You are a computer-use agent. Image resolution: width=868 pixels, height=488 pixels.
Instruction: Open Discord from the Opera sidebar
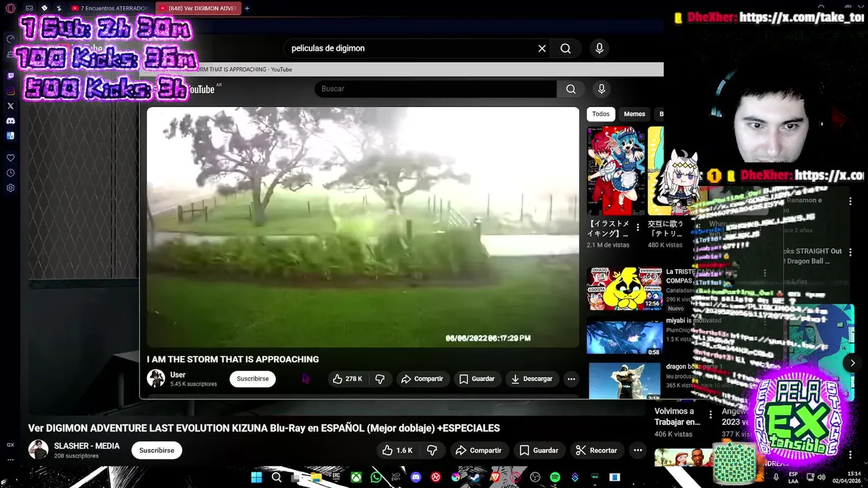(x=10, y=121)
